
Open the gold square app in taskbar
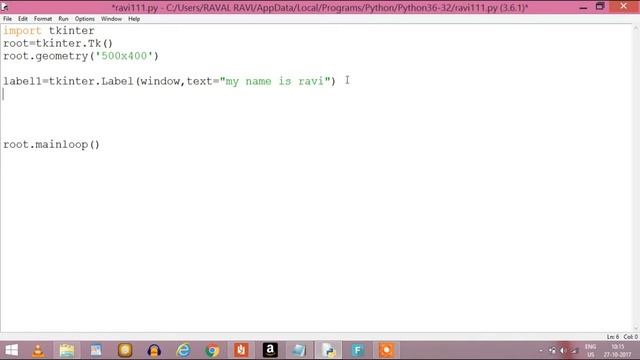125,350
